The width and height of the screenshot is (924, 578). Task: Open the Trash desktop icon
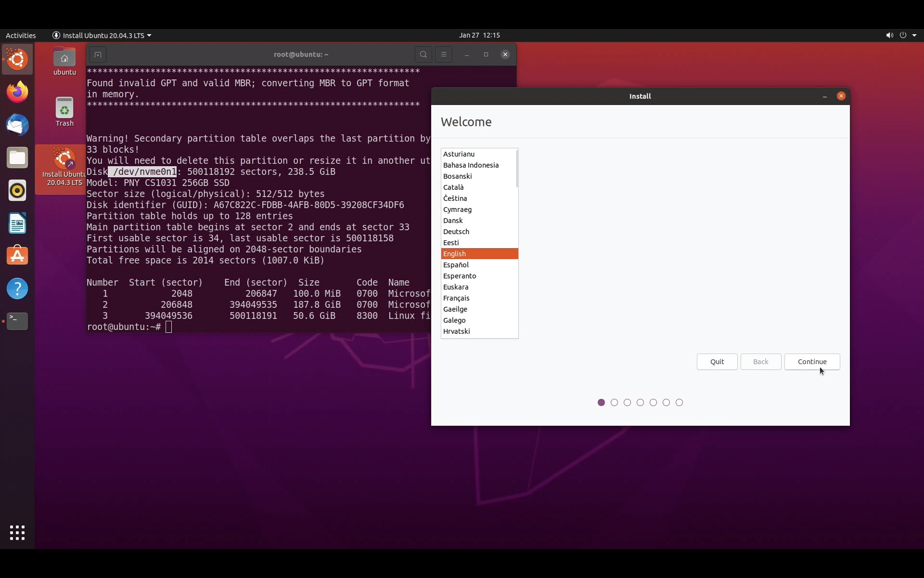pos(64,112)
